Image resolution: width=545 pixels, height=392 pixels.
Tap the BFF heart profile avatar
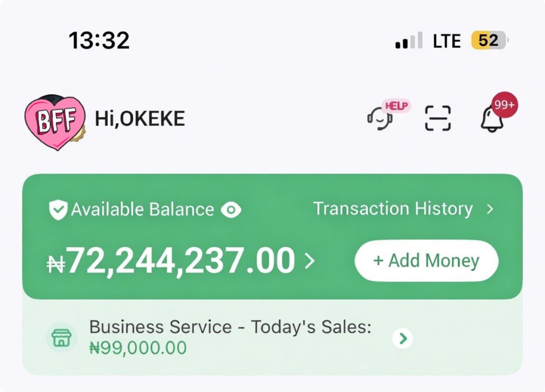[x=54, y=122]
